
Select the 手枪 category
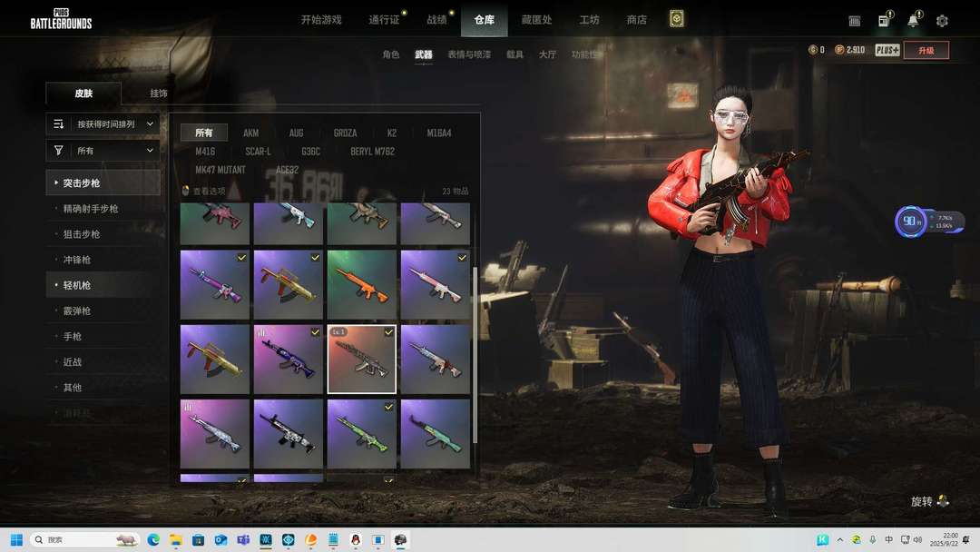73,336
